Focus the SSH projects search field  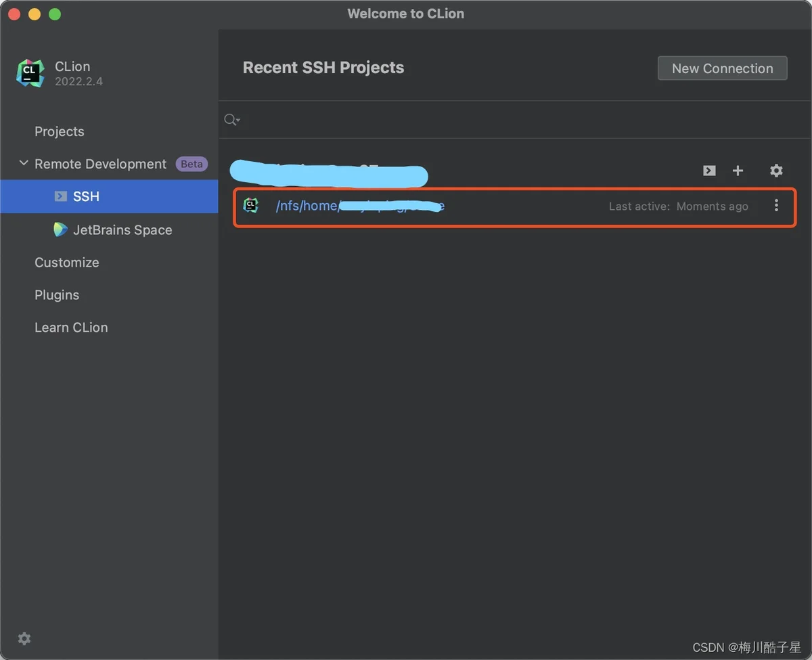pos(514,120)
